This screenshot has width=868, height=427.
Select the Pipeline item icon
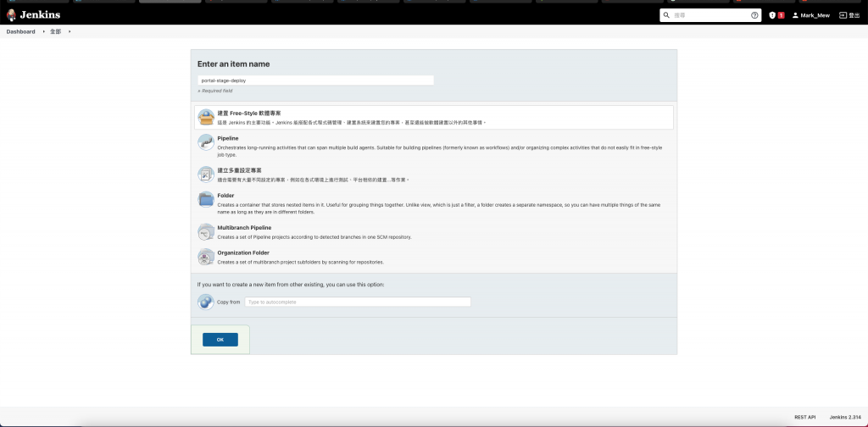[x=206, y=142]
